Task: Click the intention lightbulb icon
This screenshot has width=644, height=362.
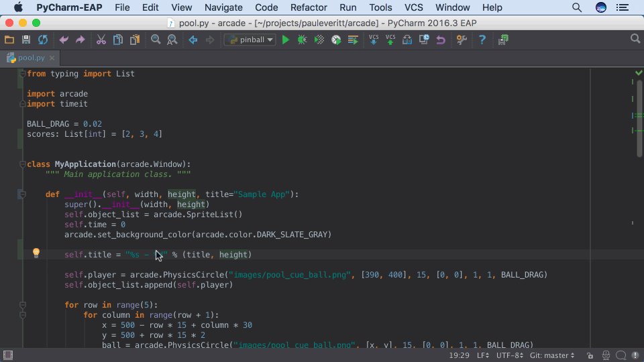Action: coord(36,253)
